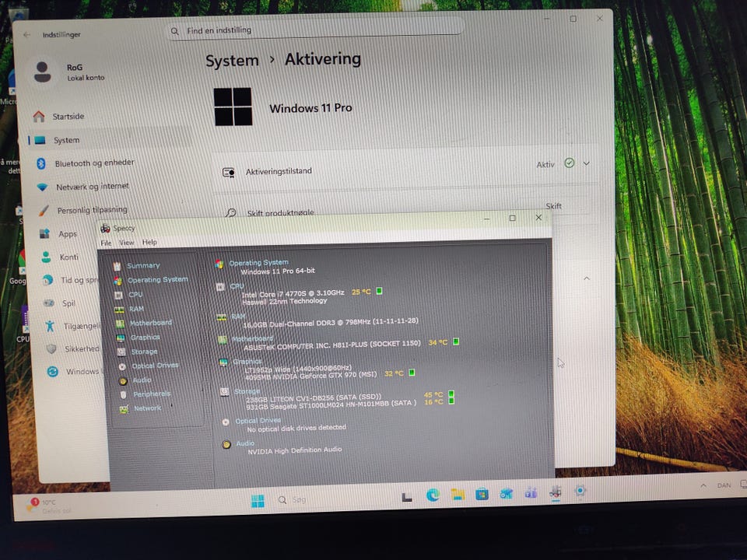
Task: Open Windows Start menu
Action: point(258,501)
